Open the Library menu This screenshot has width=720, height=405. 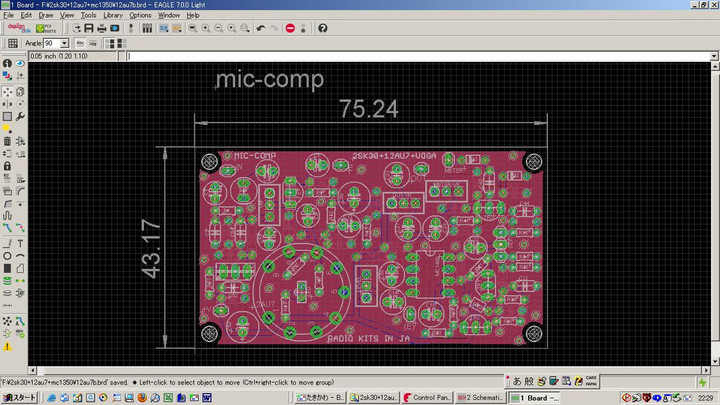click(x=113, y=15)
